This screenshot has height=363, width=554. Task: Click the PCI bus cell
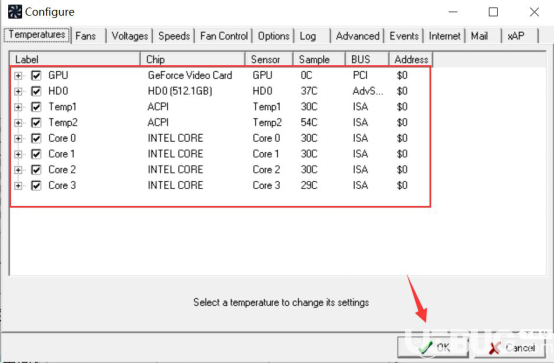tap(360, 75)
